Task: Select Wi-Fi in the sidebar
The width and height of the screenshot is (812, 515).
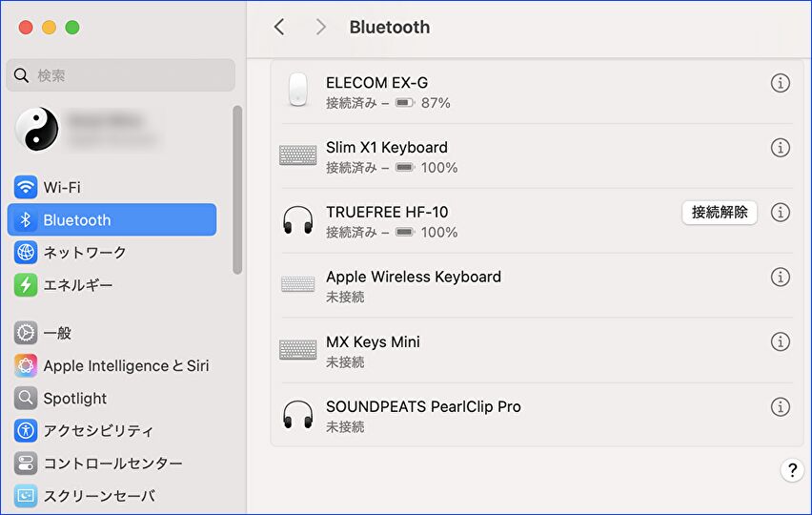Action: (x=62, y=187)
